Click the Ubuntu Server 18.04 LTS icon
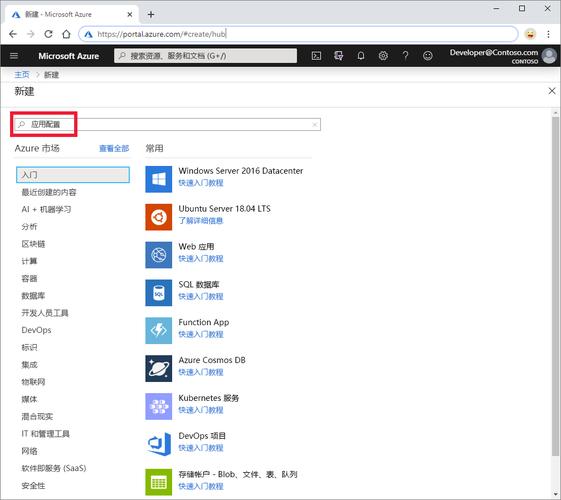 click(x=158, y=217)
